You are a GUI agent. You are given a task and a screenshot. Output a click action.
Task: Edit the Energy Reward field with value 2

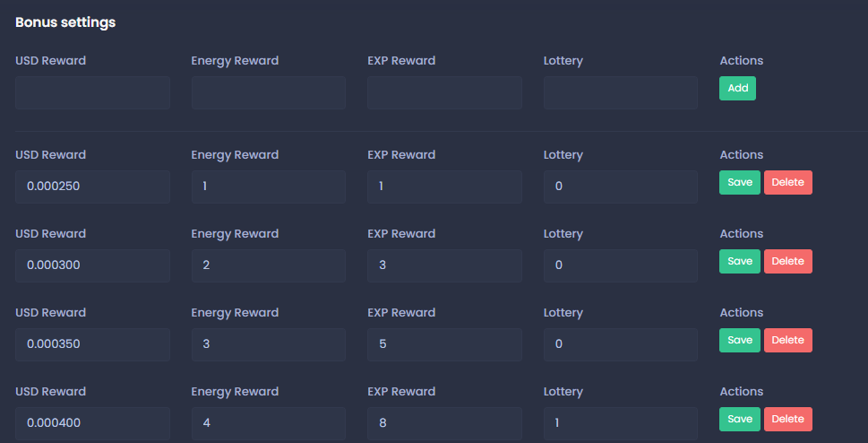pos(268,265)
